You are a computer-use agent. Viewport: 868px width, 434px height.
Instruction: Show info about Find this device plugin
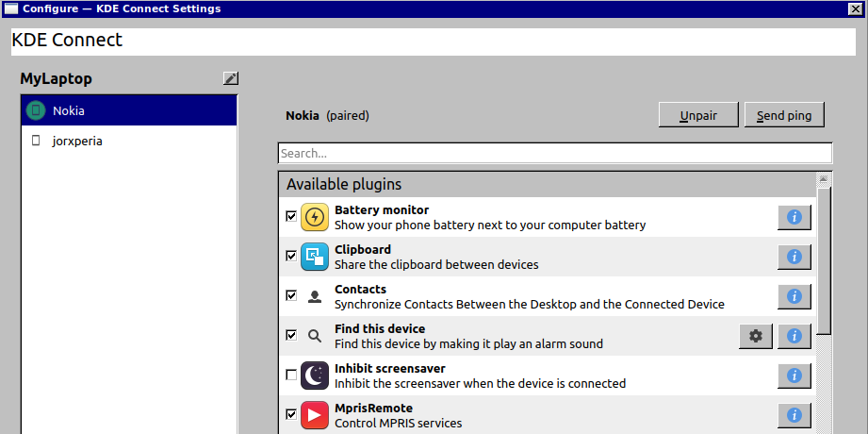[x=794, y=336]
